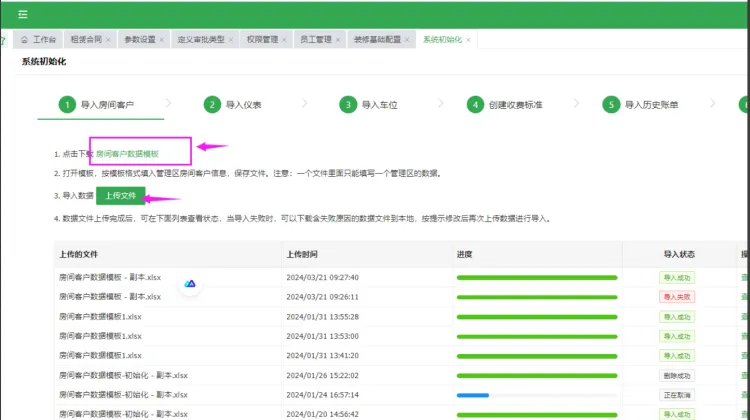The height and width of the screenshot is (420, 750).
Task: Click the red 导入失败 status badge
Action: tap(677, 297)
